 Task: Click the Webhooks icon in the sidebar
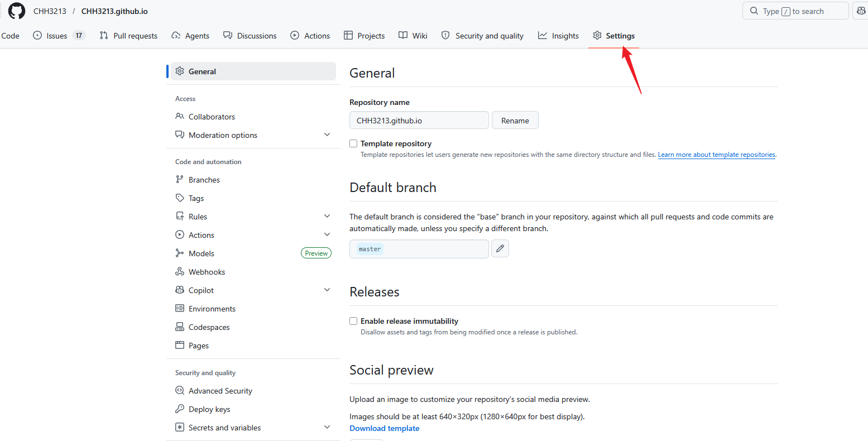(x=180, y=272)
